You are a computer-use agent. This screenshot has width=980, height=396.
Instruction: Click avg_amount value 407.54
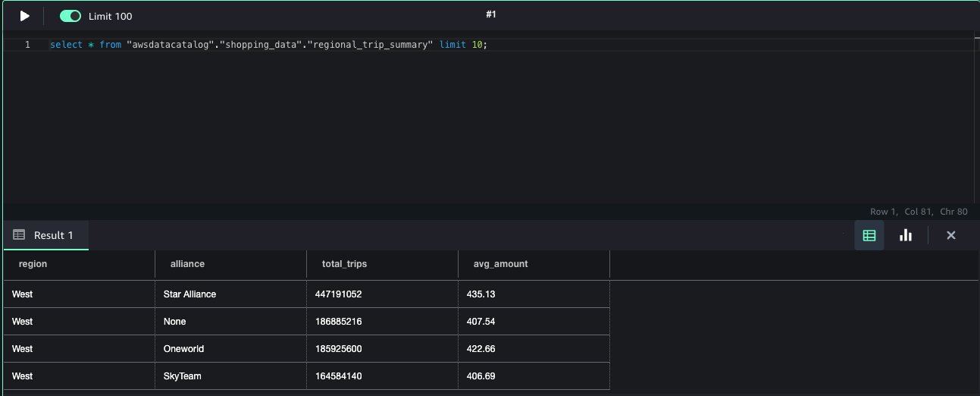coord(534,322)
